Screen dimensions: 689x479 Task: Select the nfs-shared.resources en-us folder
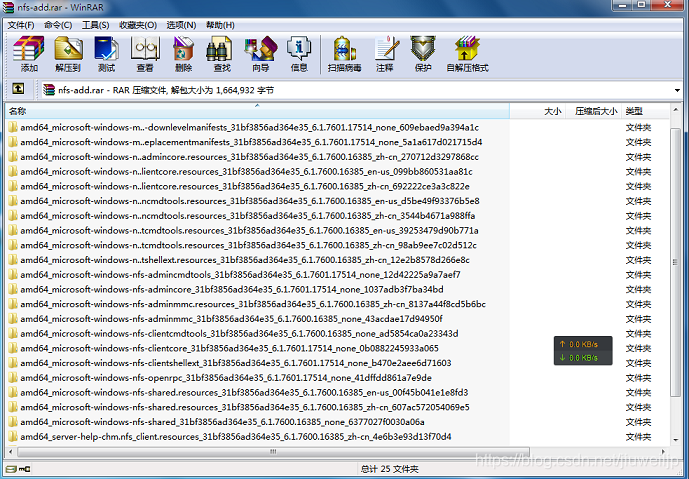tap(244, 392)
